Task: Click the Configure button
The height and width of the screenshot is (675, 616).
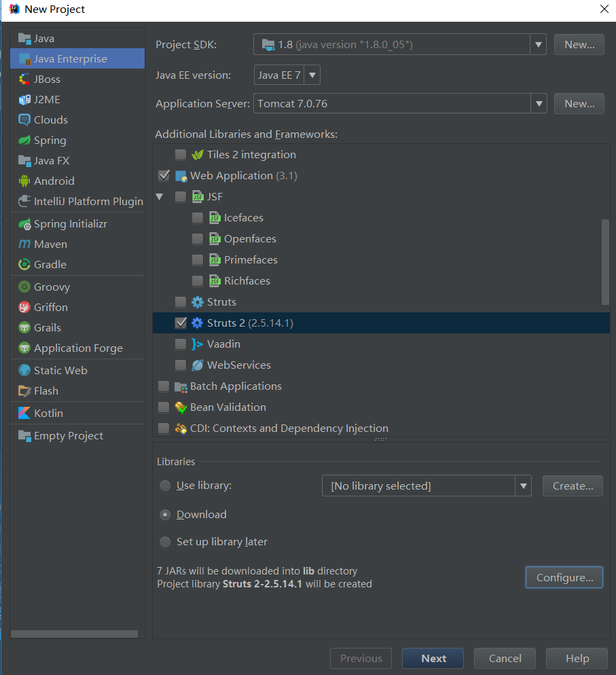Action: click(x=564, y=577)
